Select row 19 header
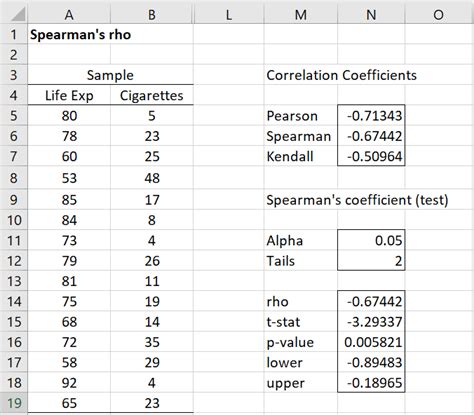Screen dimensions: 474x415 click(x=14, y=403)
